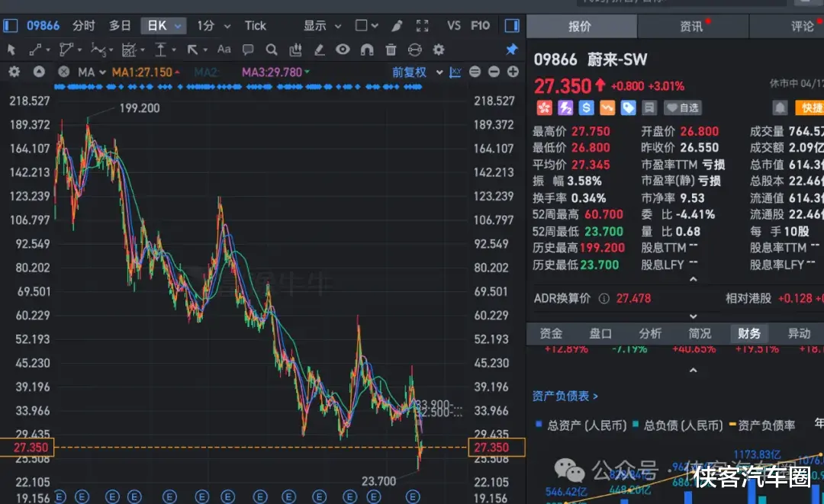This screenshot has height=504, width=824.
Task: Click the purple lightning badge icon
Action: [x=565, y=108]
